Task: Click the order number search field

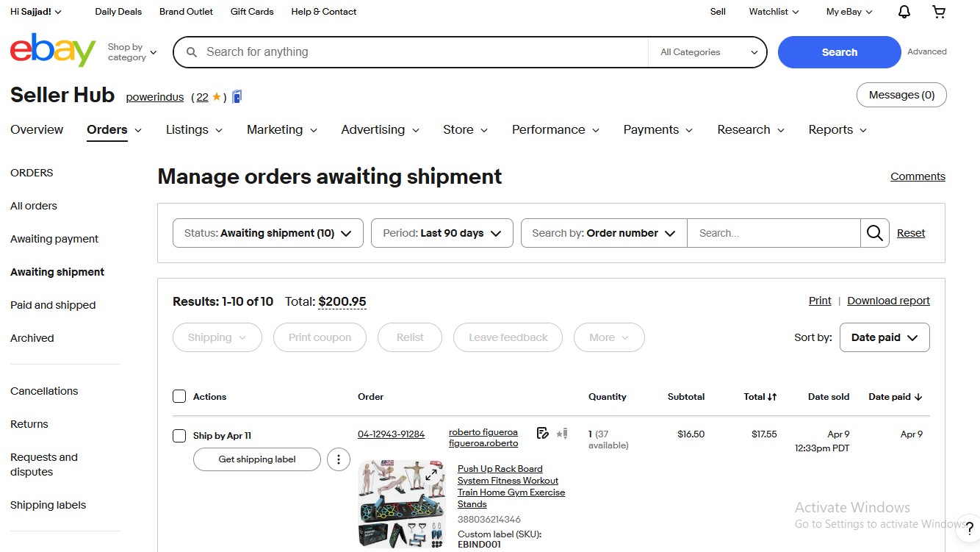Action: 773,233
